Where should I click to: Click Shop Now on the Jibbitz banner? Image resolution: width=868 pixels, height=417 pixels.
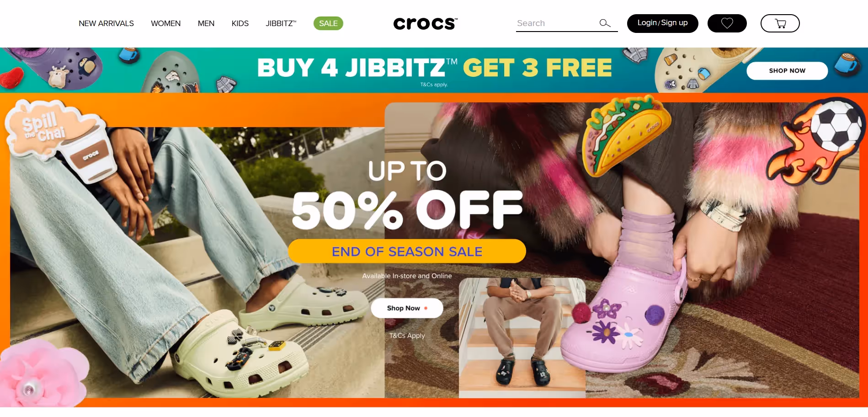click(787, 70)
